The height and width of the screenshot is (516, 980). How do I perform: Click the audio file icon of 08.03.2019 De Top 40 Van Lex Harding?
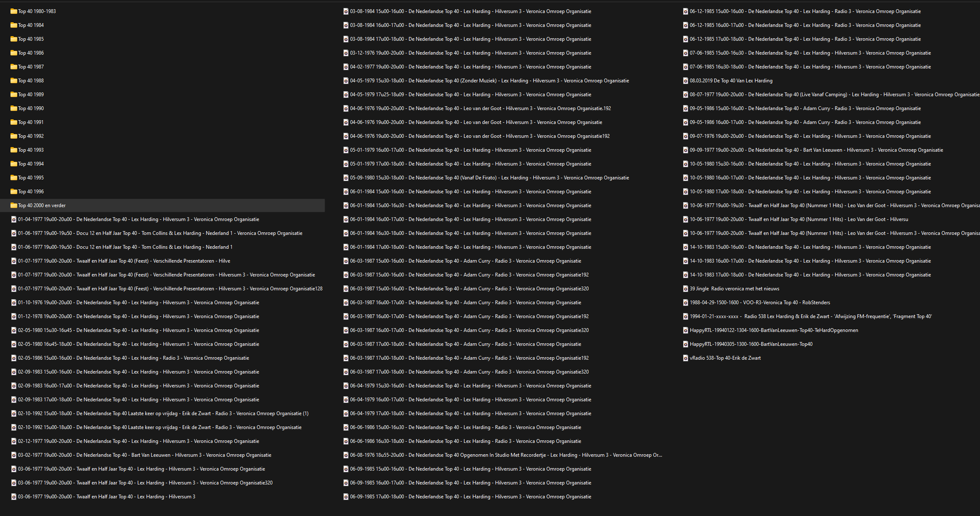[x=686, y=81]
